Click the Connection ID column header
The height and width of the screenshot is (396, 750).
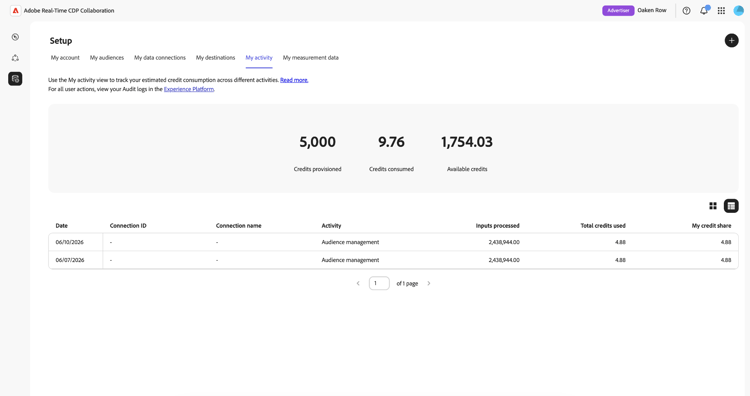tap(128, 225)
